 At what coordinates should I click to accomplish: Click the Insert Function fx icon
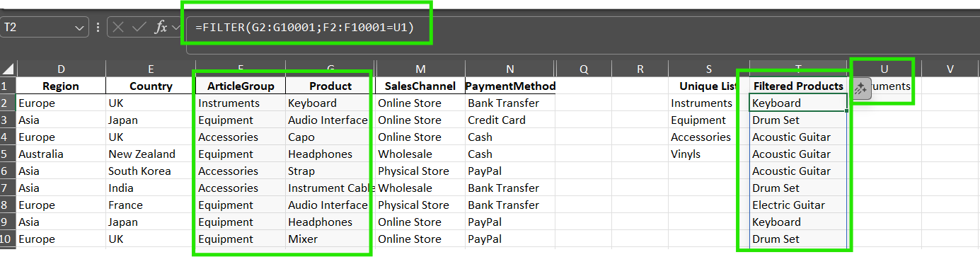[161, 28]
